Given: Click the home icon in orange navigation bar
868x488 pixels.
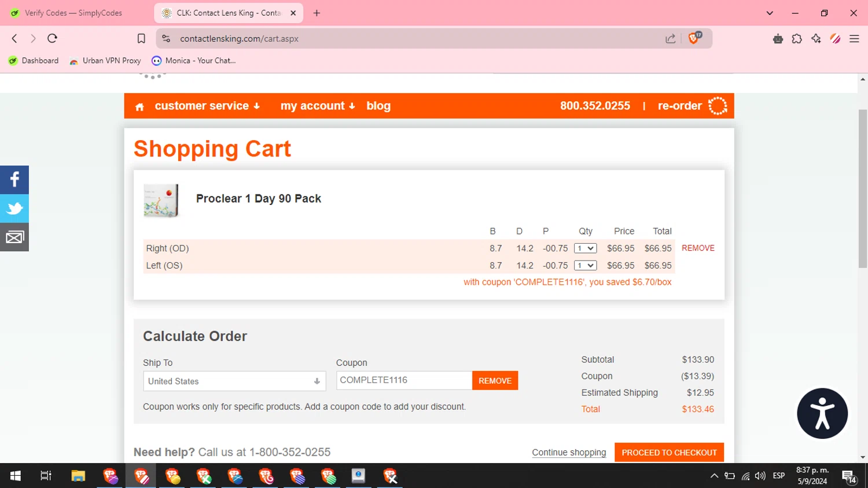Looking at the screenshot, I should (139, 107).
